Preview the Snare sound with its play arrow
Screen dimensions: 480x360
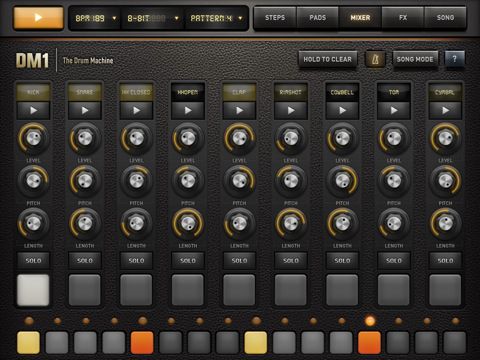[85, 110]
